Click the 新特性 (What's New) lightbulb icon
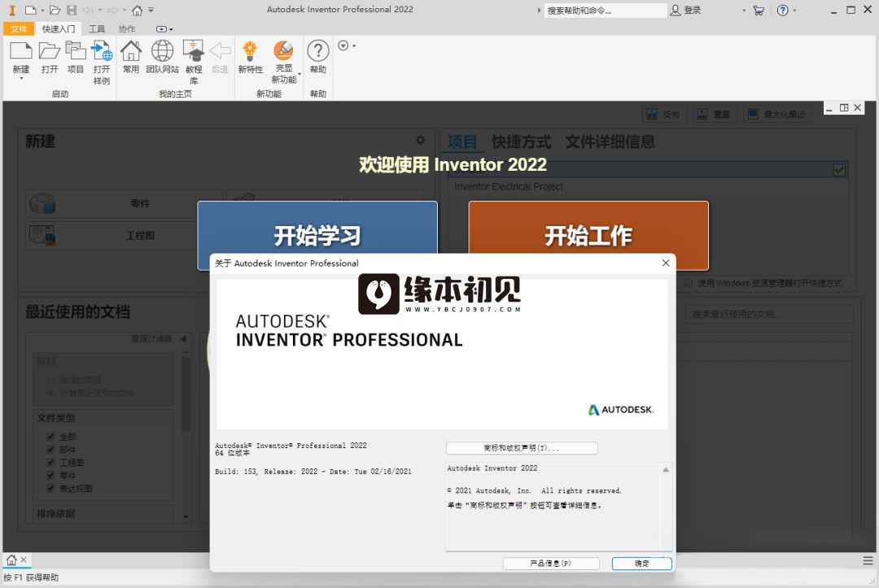879x588 pixels. [x=250, y=51]
